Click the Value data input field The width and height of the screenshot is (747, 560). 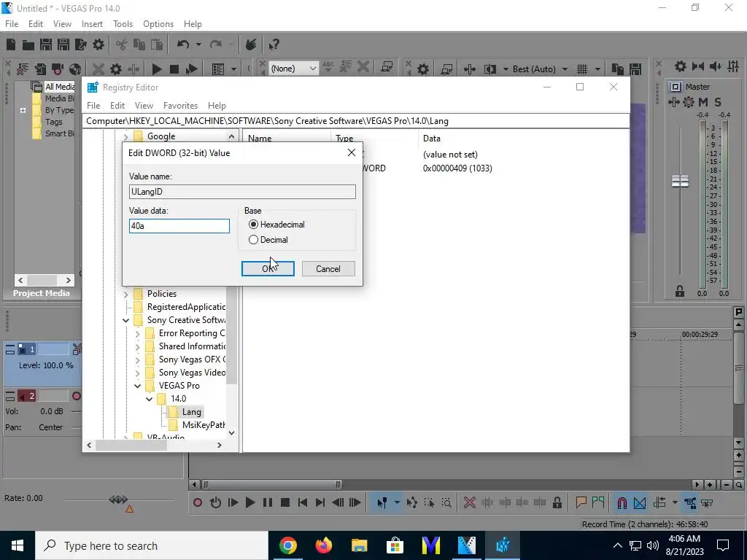tap(179, 226)
